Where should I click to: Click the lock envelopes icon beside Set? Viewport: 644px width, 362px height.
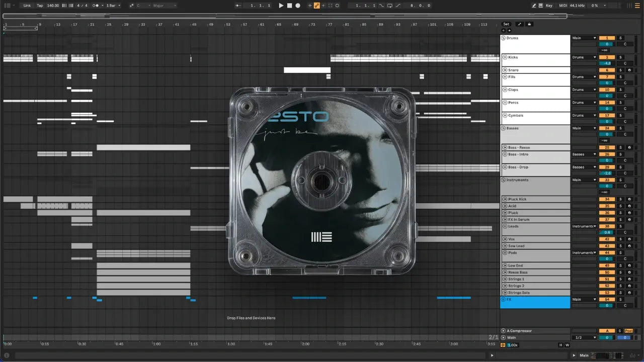point(529,24)
